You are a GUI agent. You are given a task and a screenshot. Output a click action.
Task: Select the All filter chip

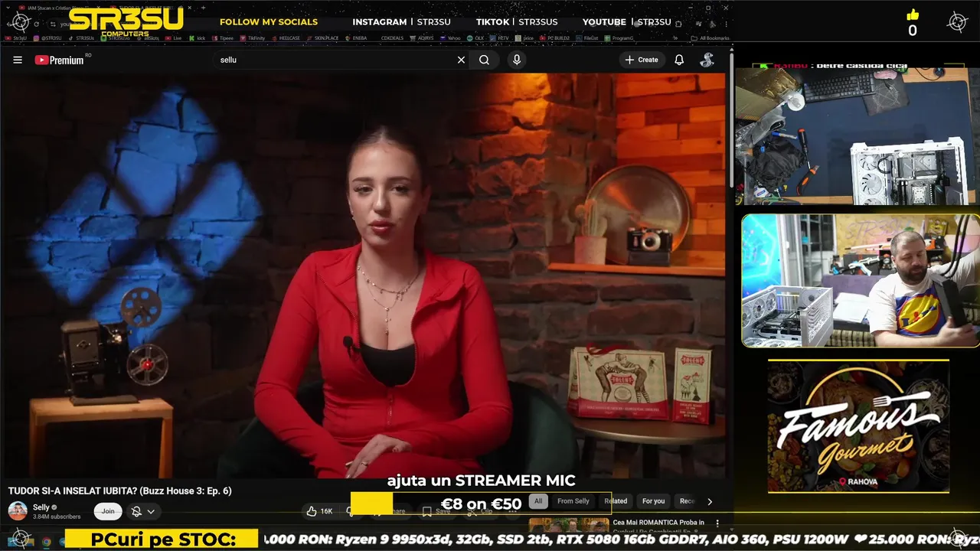(538, 501)
